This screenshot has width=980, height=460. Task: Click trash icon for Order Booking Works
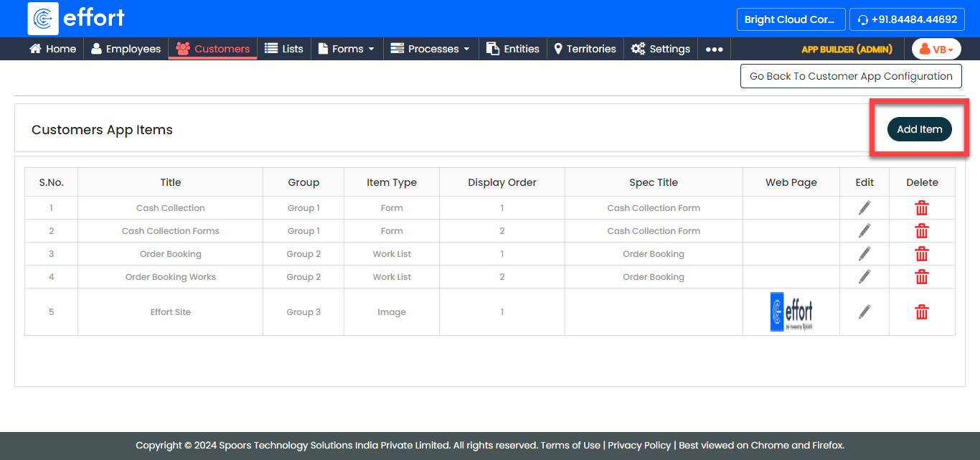click(922, 277)
